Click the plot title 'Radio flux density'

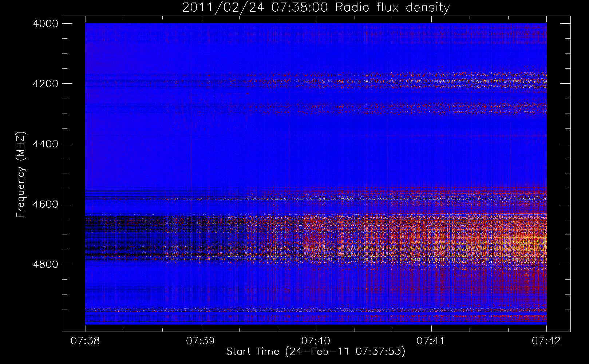[392, 7]
